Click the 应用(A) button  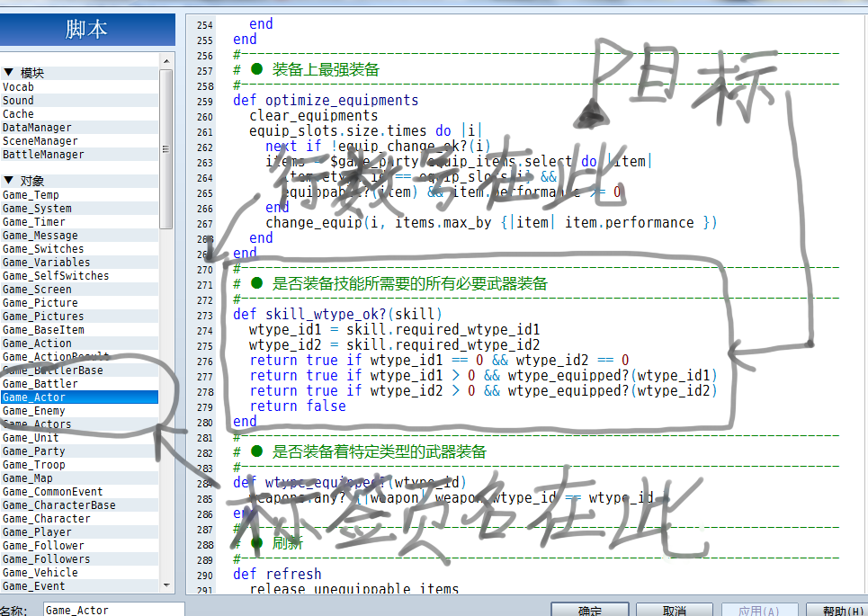point(759,610)
